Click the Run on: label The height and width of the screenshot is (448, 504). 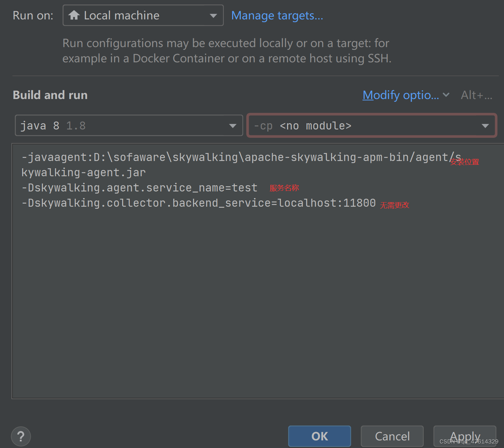[33, 15]
